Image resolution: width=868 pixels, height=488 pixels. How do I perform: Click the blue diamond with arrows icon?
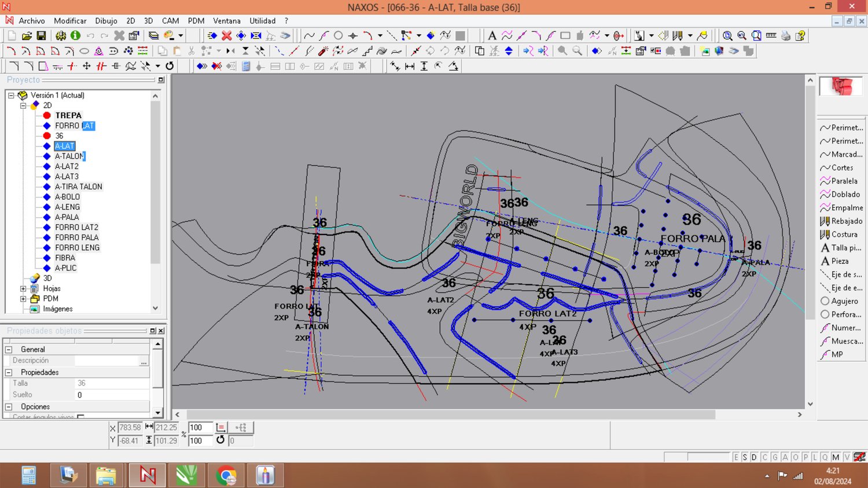(x=241, y=36)
